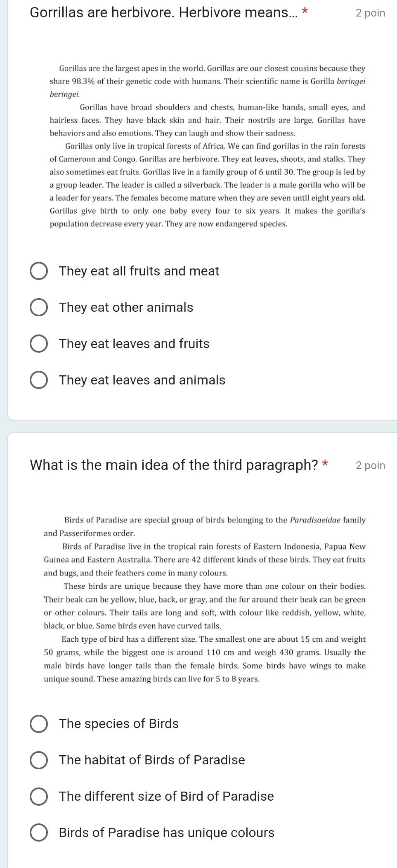Image resolution: width=397 pixels, height=868 pixels.
Task: Click the Birds of Paradise passage image
Action: click(x=205, y=599)
